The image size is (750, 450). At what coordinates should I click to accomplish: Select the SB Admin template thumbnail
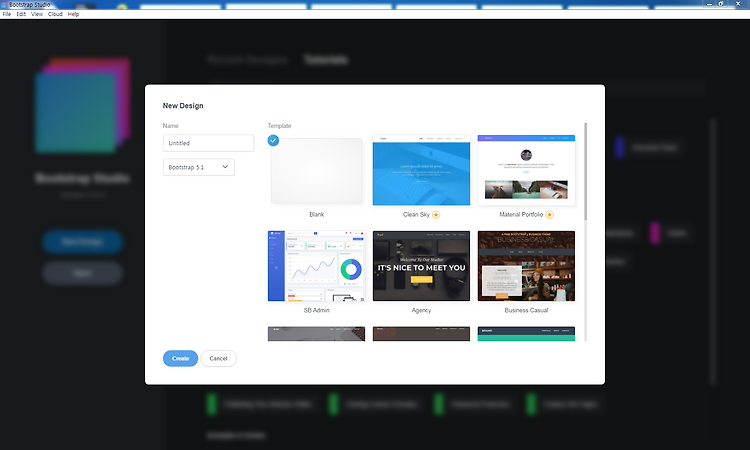(316, 266)
